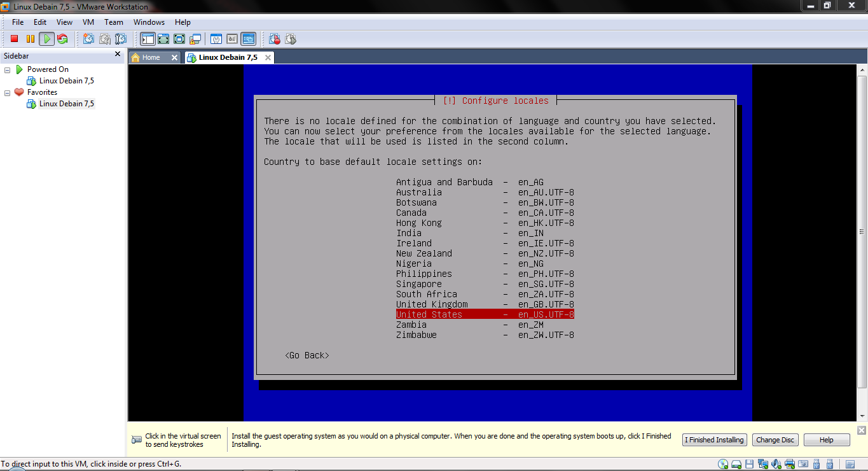Open the Edit menu
The height and width of the screenshot is (471, 868).
[x=40, y=22]
